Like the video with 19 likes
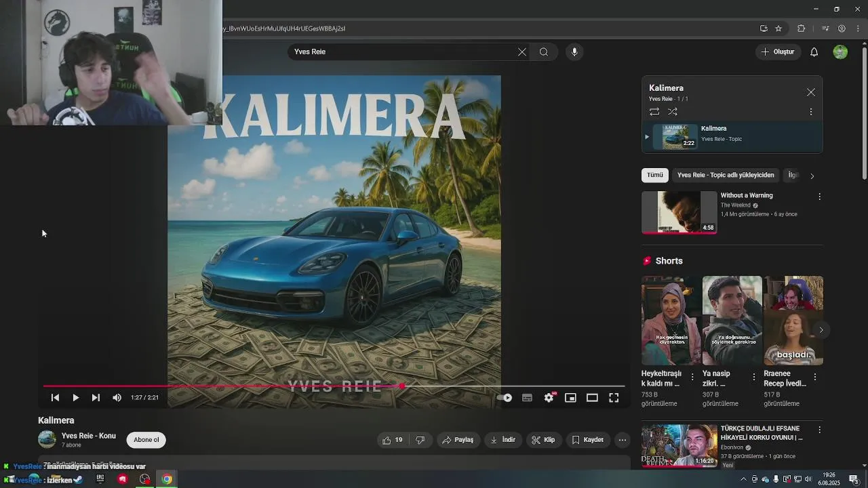868x488 pixels. click(x=393, y=440)
